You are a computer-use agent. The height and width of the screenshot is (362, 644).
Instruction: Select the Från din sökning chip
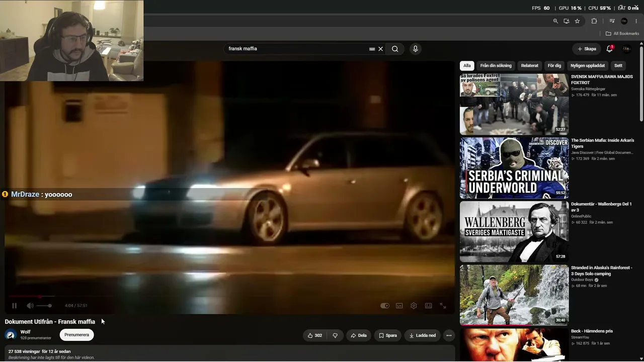[x=496, y=65]
